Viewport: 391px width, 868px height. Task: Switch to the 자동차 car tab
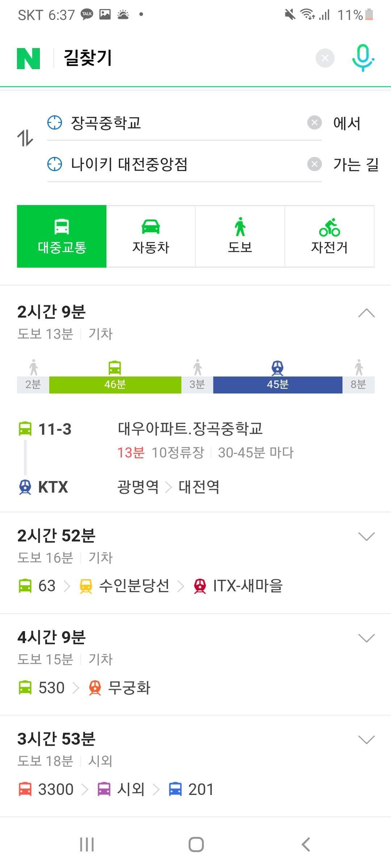coord(151,237)
